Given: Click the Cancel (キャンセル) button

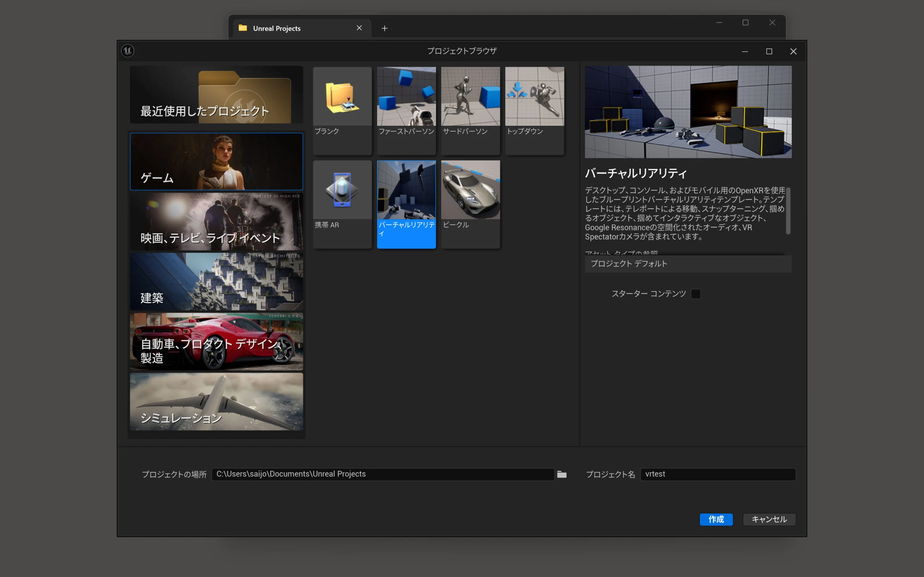Looking at the screenshot, I should (769, 519).
